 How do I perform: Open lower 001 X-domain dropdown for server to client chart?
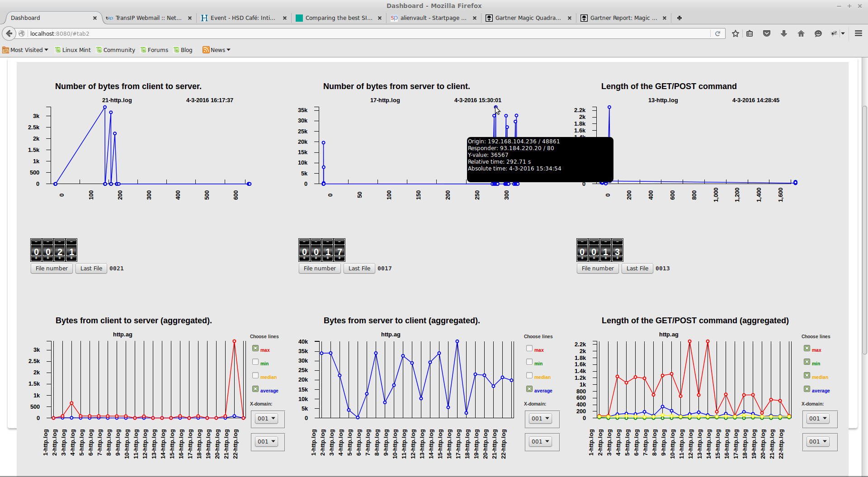[x=540, y=442]
